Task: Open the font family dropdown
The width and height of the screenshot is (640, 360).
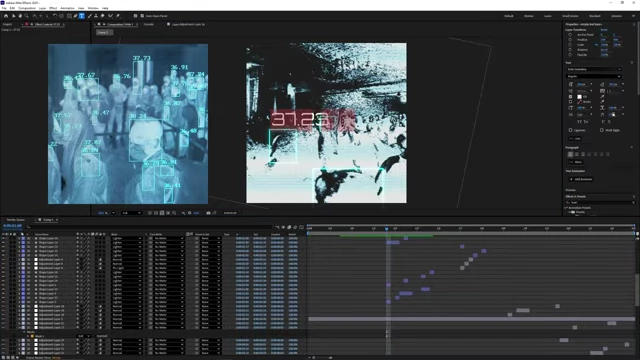Action: point(595,69)
